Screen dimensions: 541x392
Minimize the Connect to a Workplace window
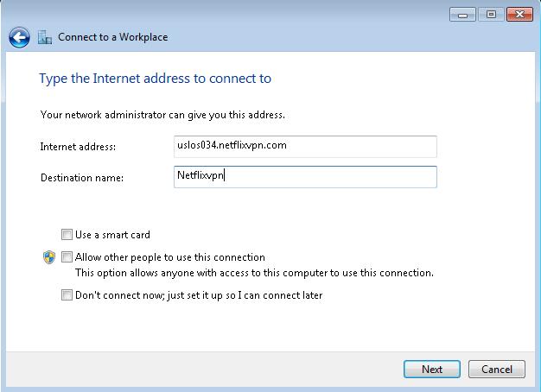pyautogui.click(x=462, y=15)
